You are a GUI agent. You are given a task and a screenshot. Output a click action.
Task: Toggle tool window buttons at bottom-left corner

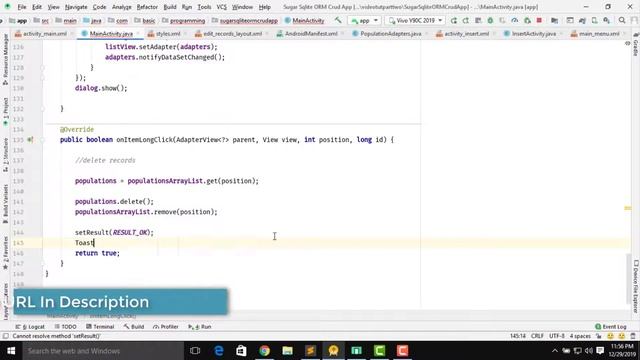tap(5, 336)
